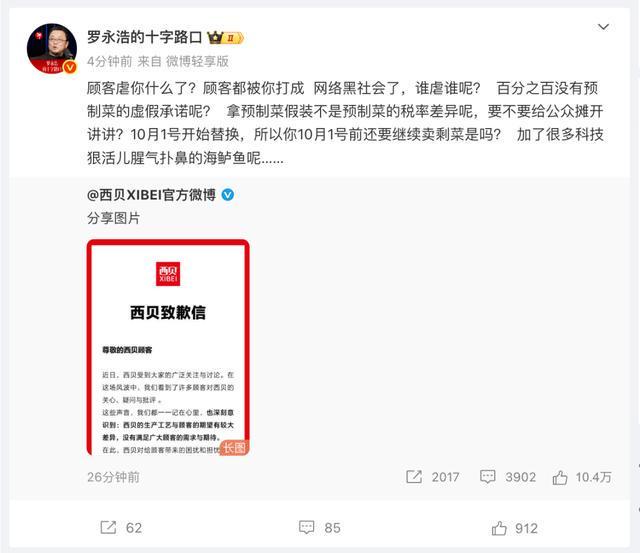Open the post options chevron menu
This screenshot has height=553, width=640.
point(603,27)
